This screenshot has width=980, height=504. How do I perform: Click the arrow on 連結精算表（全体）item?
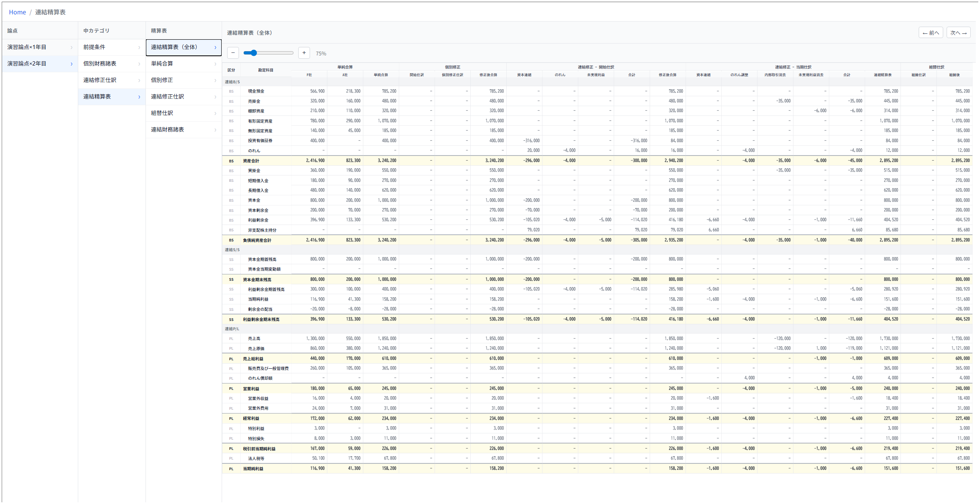(x=215, y=47)
